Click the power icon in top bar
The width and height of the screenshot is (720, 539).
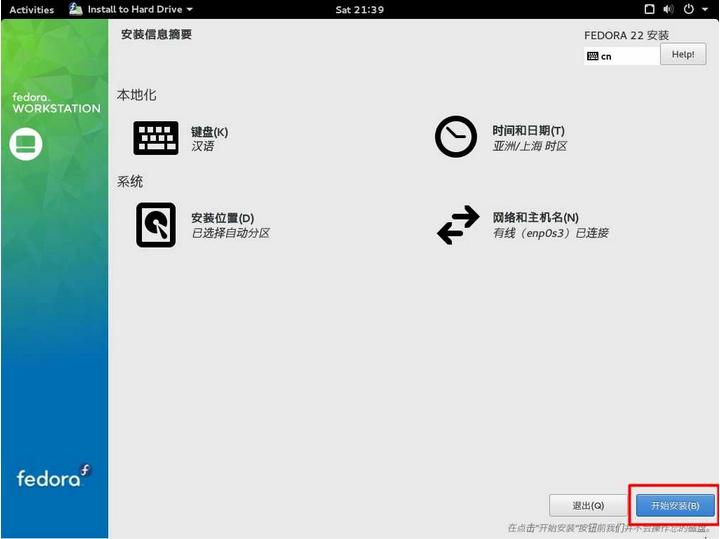click(688, 9)
